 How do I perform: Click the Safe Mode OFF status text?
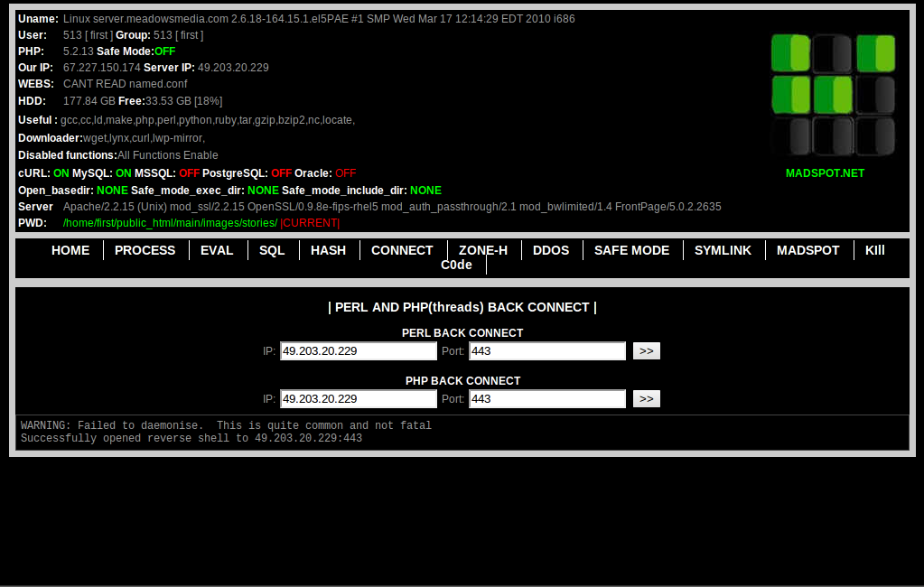coord(165,51)
